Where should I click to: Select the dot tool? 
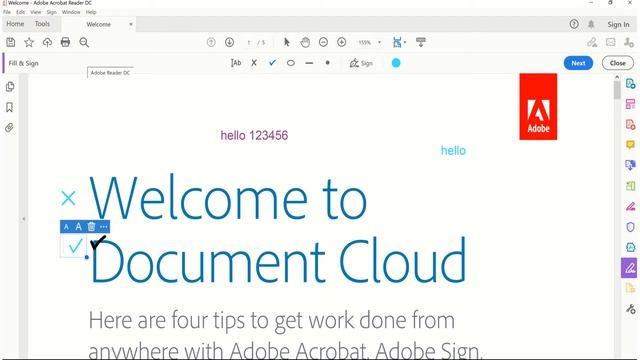point(327,63)
